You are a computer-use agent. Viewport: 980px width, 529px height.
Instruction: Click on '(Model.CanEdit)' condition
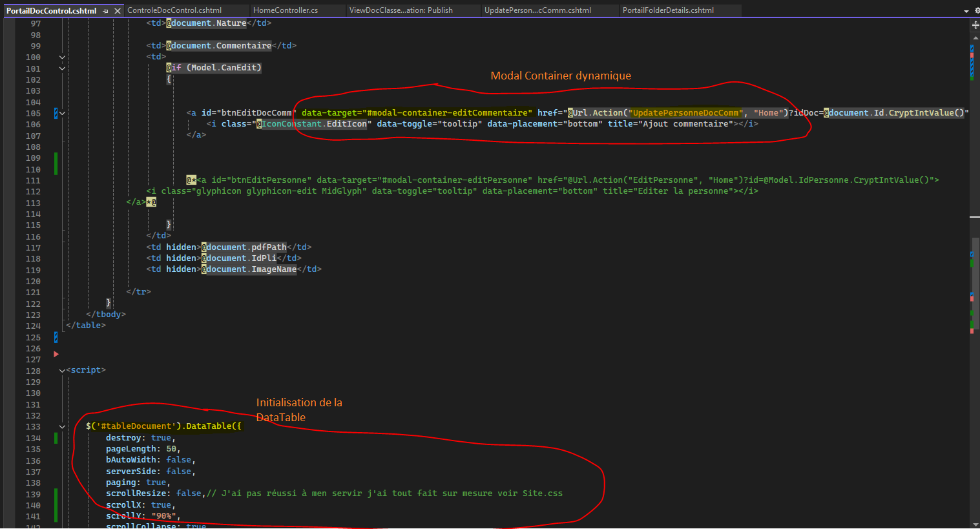click(224, 68)
